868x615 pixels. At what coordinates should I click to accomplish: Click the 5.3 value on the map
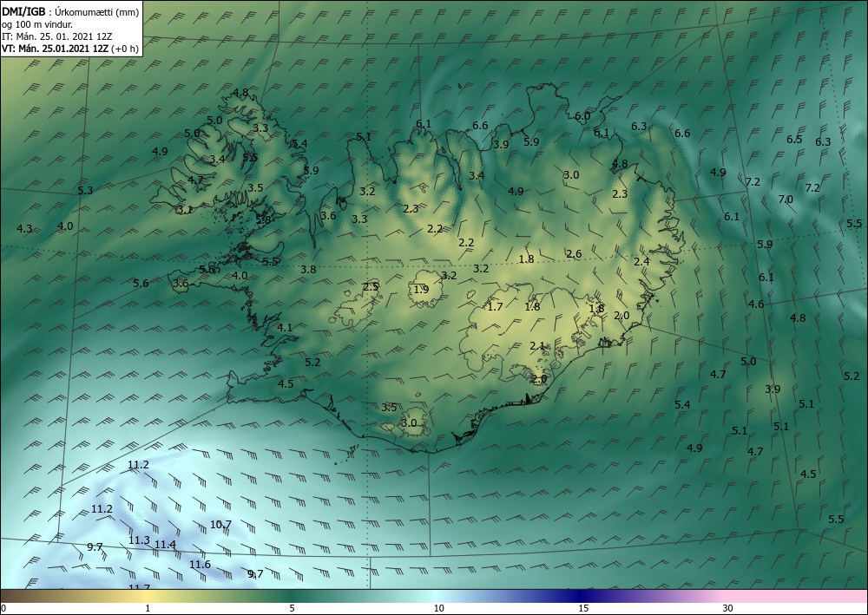click(x=85, y=190)
